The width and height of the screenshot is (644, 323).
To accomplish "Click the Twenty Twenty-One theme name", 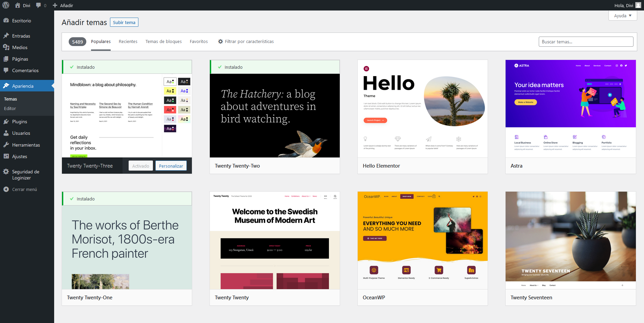I will (90, 297).
